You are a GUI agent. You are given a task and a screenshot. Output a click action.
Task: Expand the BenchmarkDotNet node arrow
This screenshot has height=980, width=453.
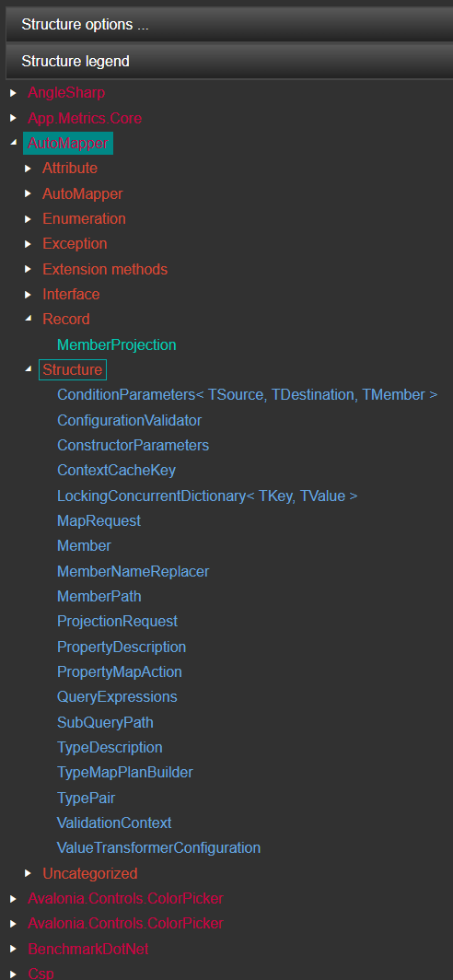pos(13,949)
